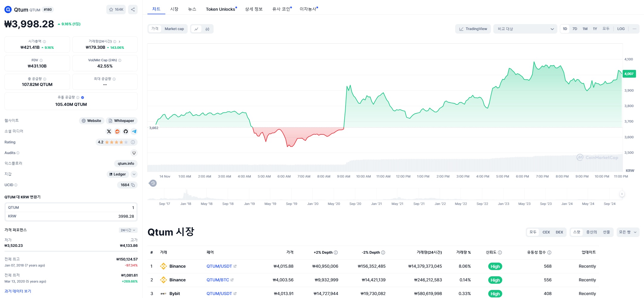The width and height of the screenshot is (644, 298).
Task: Open the TradingView chart view
Action: point(473,29)
